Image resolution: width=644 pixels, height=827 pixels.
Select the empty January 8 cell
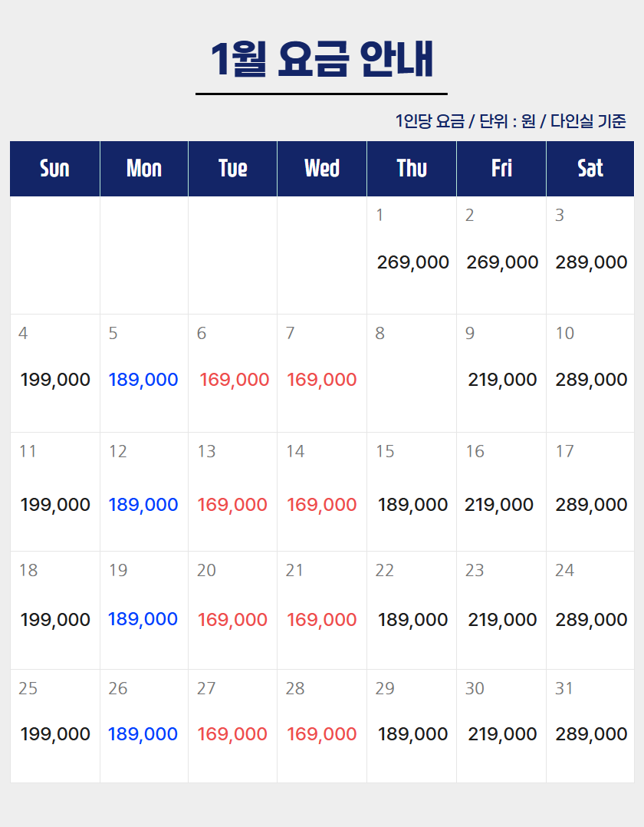coord(412,373)
